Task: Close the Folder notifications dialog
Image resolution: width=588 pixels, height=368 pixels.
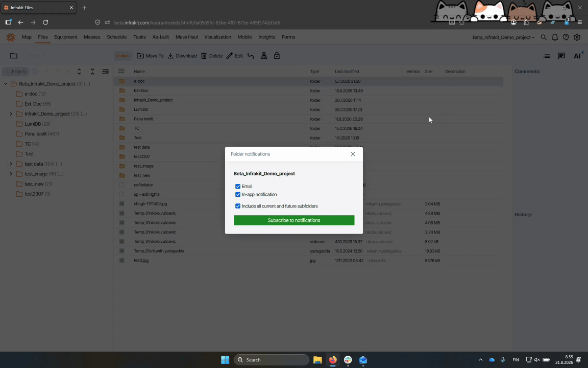Action: (353, 154)
